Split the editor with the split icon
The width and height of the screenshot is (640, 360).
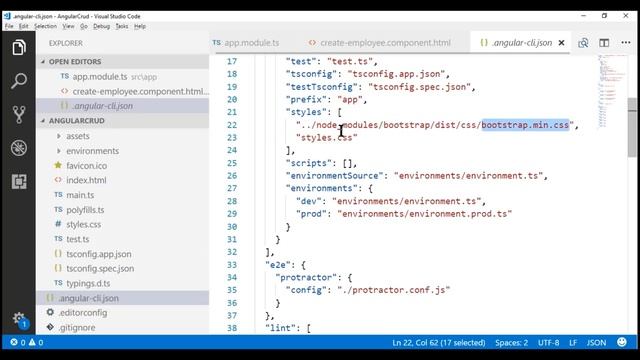pyautogui.click(x=604, y=42)
